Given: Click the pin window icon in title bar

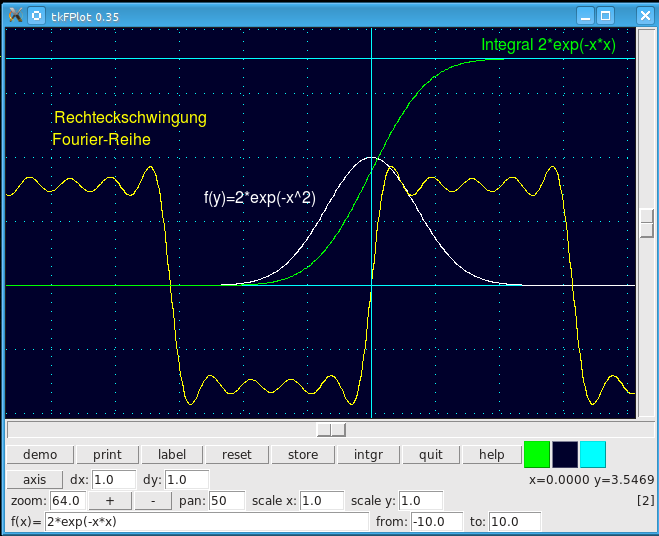Looking at the screenshot, I should 37,16.
